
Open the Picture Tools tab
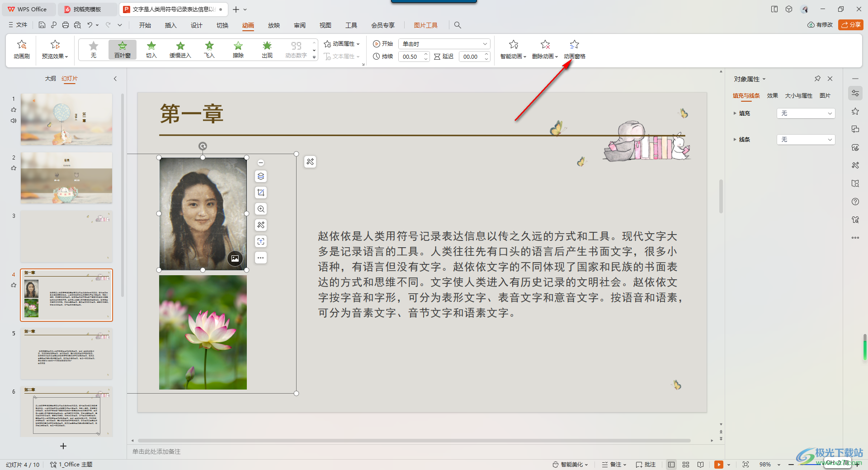(x=426, y=25)
